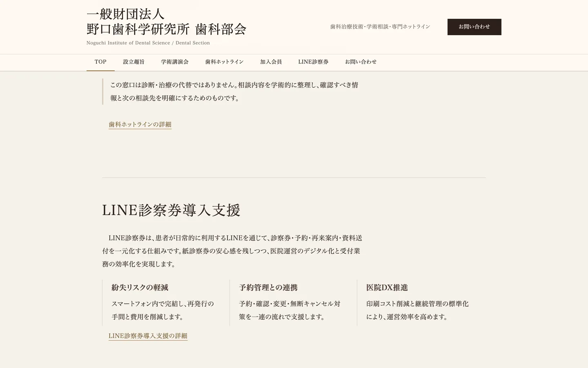Click the 医院DX推進 card heading
Viewport: 588px width, 368px height.
(387, 287)
